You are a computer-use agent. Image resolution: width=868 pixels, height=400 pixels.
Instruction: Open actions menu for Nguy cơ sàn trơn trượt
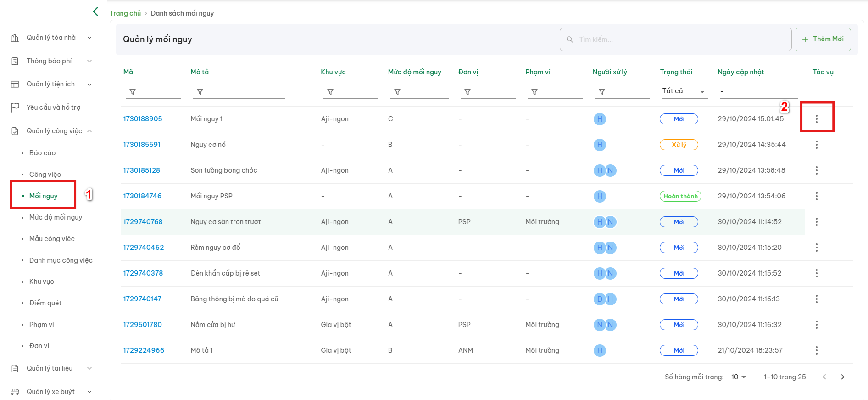tap(817, 222)
